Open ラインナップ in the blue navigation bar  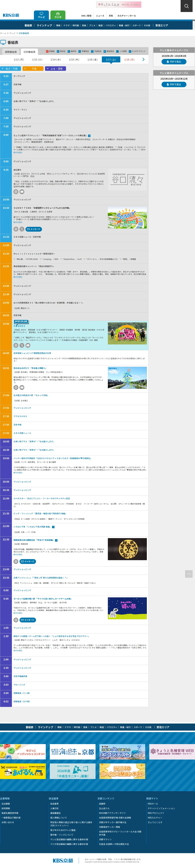[44, 26]
